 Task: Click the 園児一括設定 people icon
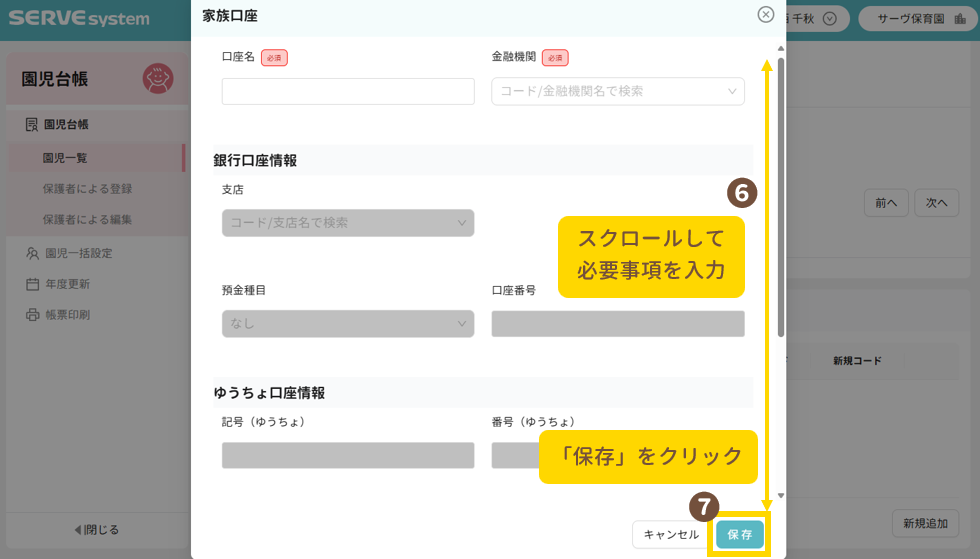[32, 253]
